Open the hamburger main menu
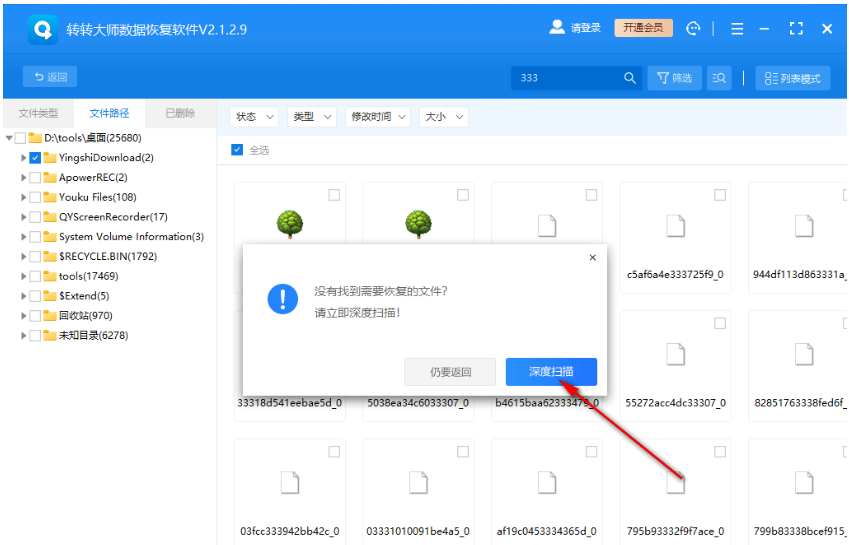849x545 pixels. 737,29
